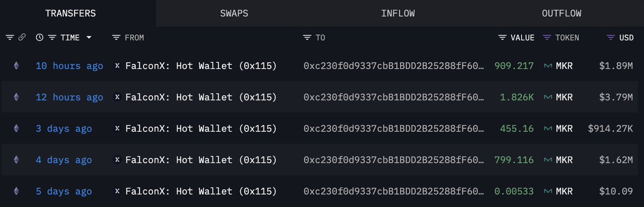This screenshot has height=207, width=644.
Task: Switch to the INFLOW tab
Action: tap(398, 13)
